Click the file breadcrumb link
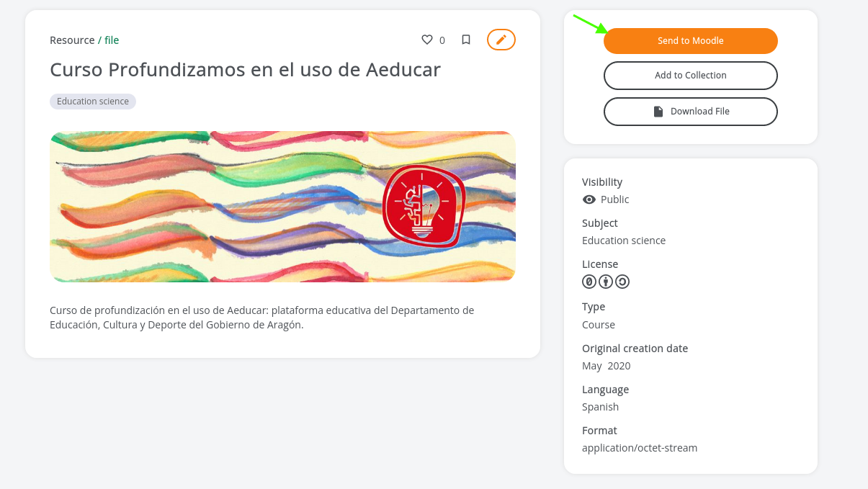 pos(112,40)
